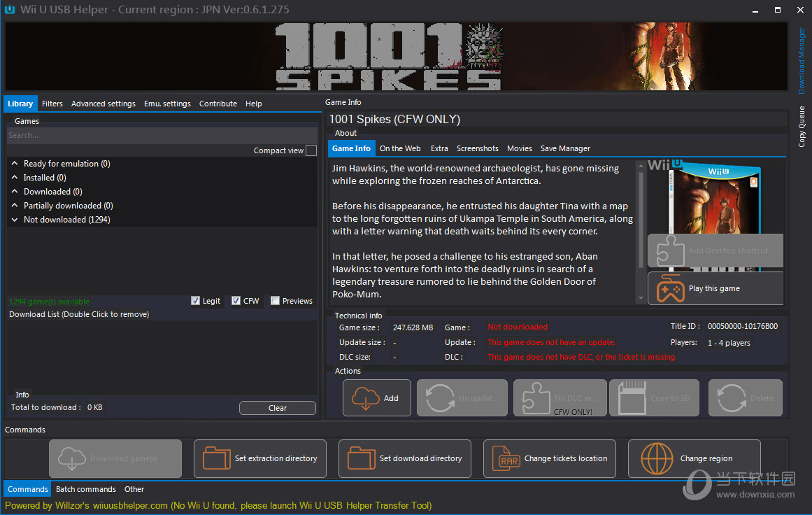Click the Set extraction directory folder icon

coord(217,458)
